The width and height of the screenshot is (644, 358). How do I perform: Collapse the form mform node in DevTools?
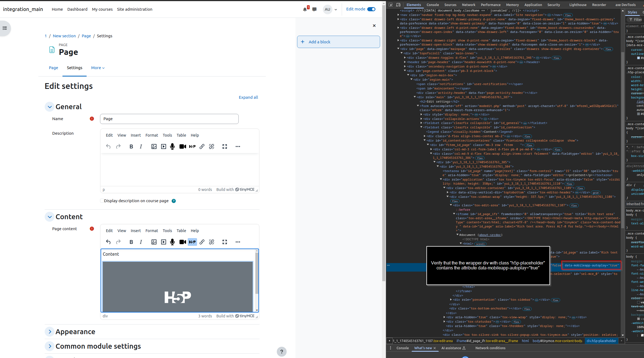(x=418, y=106)
